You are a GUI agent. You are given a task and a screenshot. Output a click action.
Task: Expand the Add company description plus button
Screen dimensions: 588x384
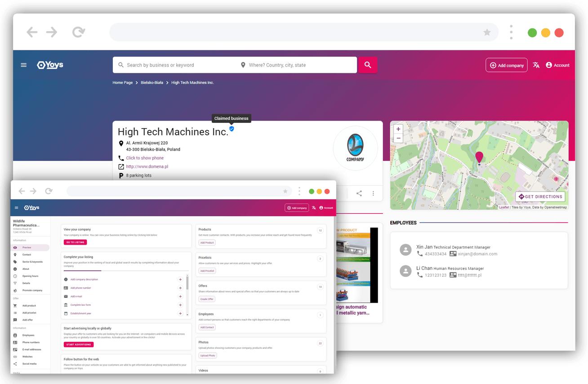pos(180,280)
